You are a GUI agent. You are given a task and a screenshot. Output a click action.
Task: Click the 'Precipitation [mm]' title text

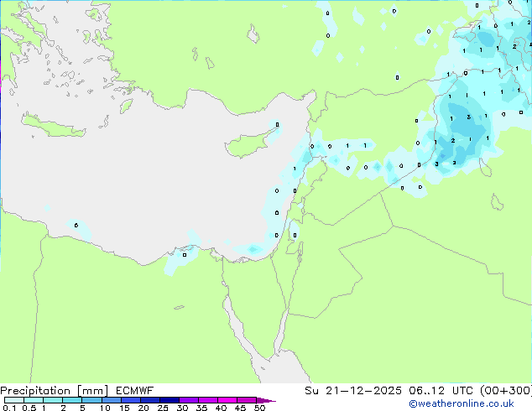(x=55, y=391)
